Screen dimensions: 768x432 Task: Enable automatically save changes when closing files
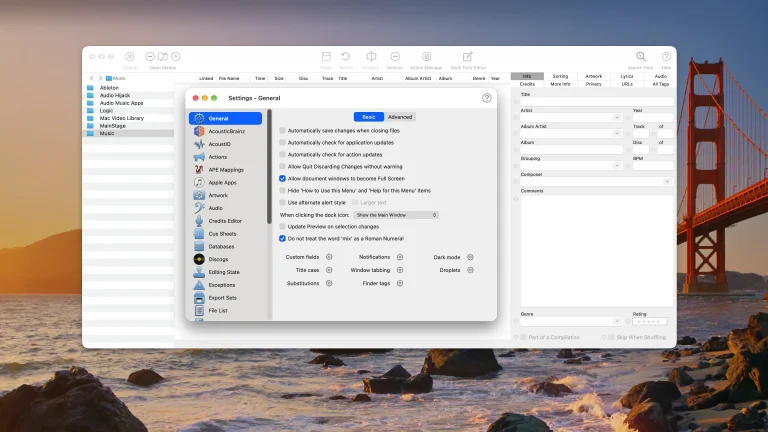pyautogui.click(x=282, y=131)
